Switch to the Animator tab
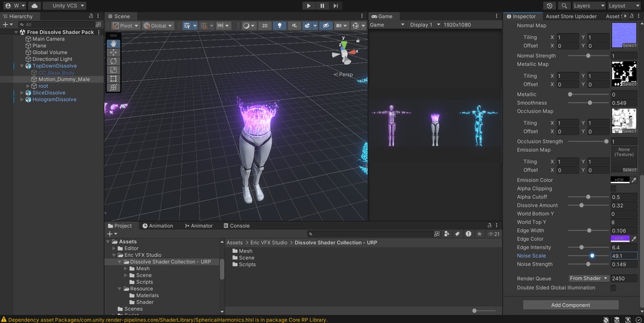This screenshot has height=323, width=644. point(198,225)
